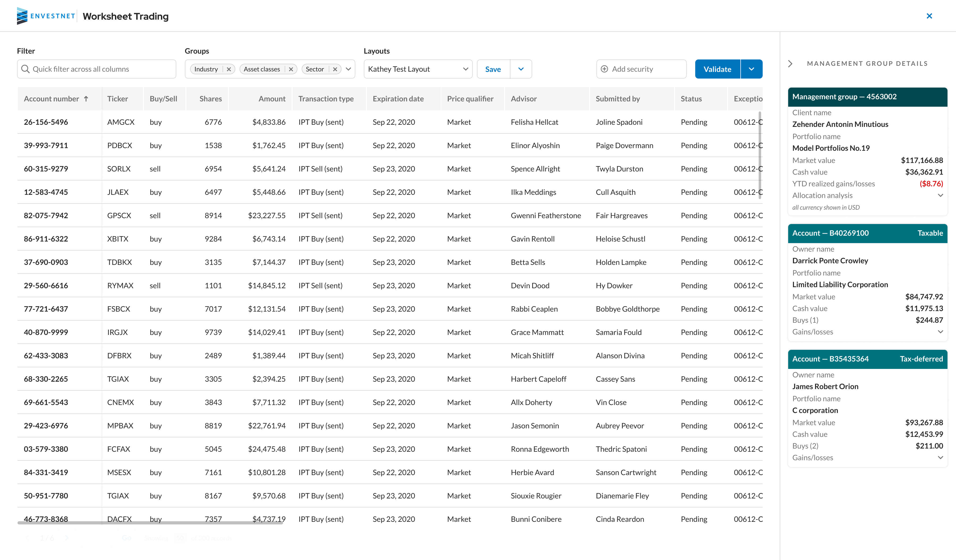Image resolution: width=956 pixels, height=560 pixels.
Task: Collapse the Management Group Details panel
Action: click(790, 64)
